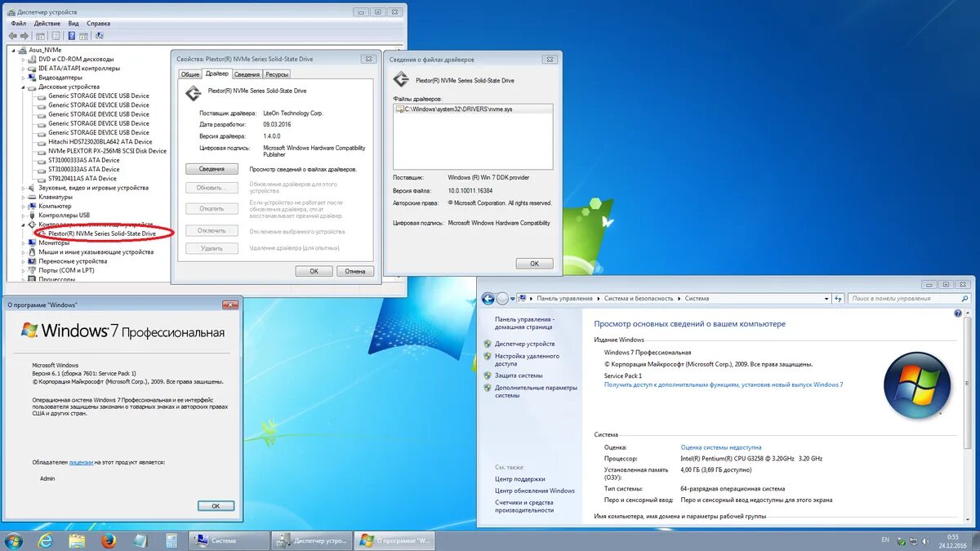The width and height of the screenshot is (980, 551).
Task: Click Plexor drive icon in Properties dialog
Action: click(x=193, y=91)
